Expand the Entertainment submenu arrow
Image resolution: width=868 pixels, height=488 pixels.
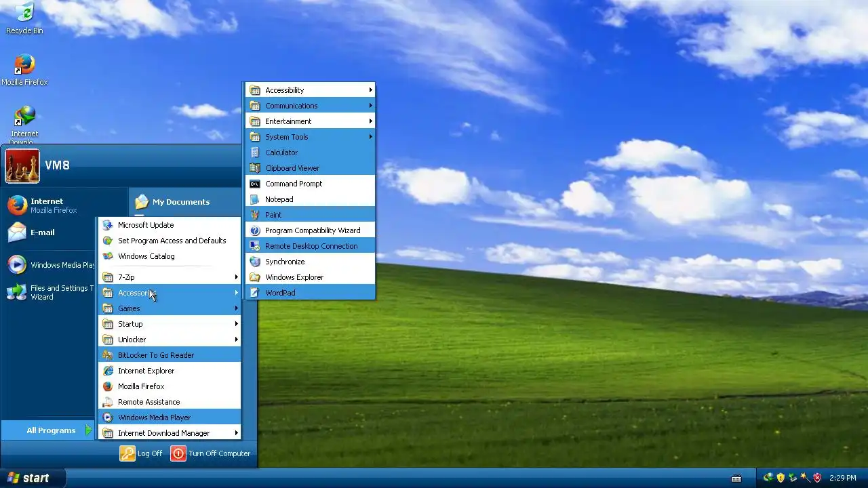[371, 121]
